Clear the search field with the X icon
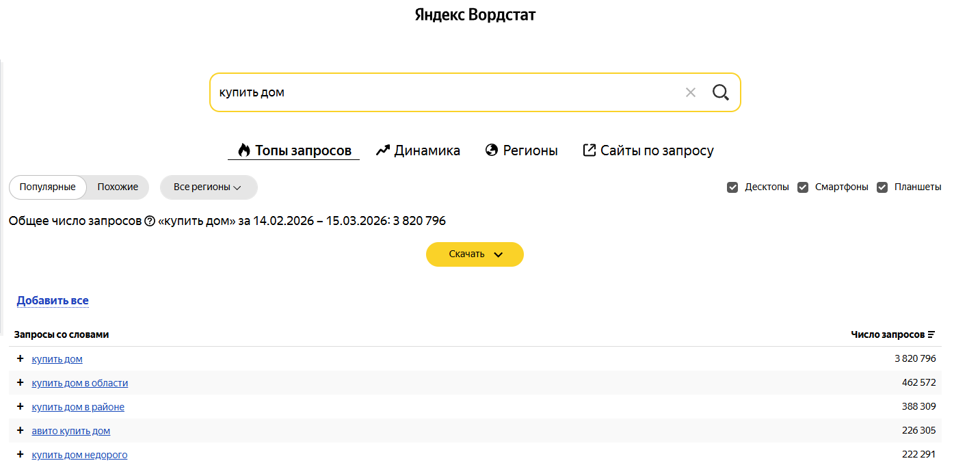Image resolution: width=980 pixels, height=463 pixels. (x=691, y=92)
